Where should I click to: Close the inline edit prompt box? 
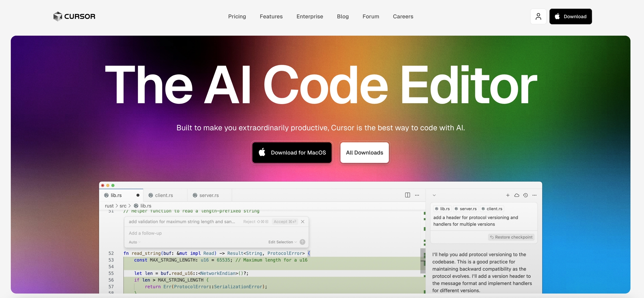point(303,222)
